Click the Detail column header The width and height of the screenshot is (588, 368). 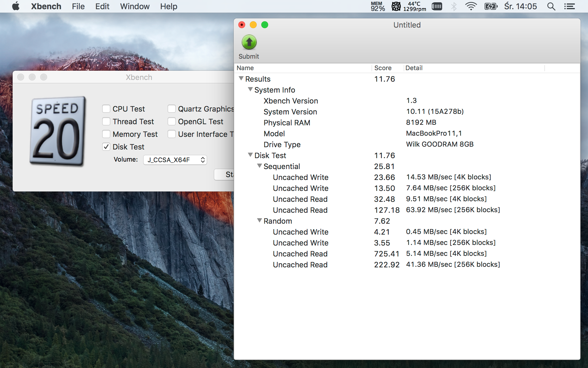pyautogui.click(x=474, y=68)
